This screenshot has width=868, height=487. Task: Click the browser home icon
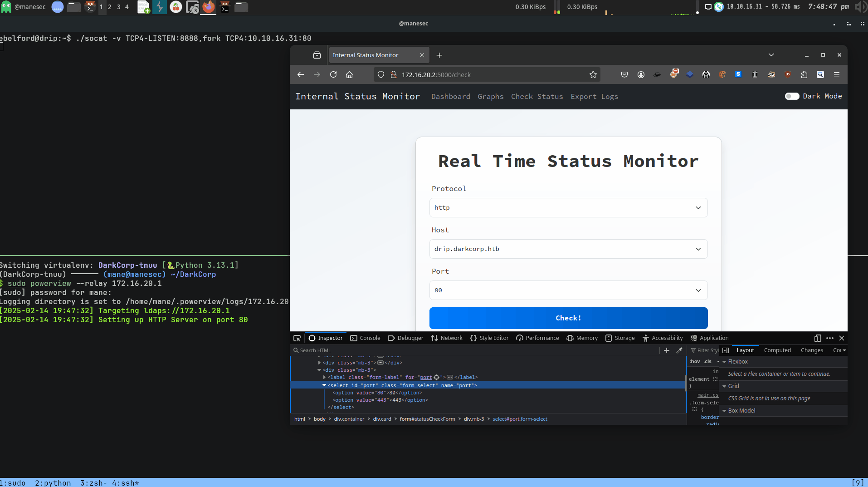pos(349,74)
